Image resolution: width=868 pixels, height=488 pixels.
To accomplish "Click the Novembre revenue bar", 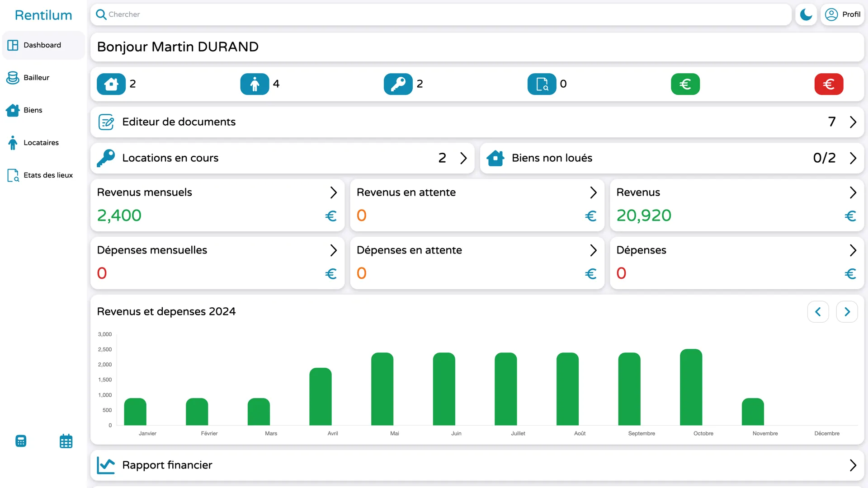I will [753, 412].
